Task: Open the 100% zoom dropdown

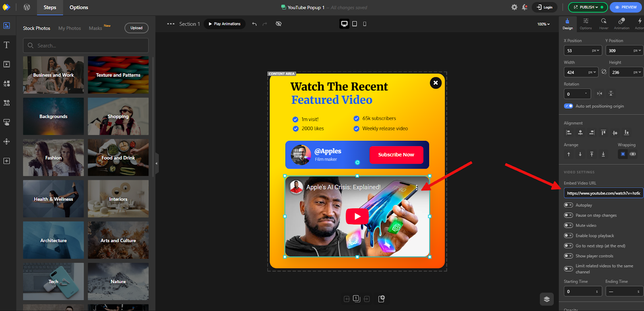Action: click(543, 24)
